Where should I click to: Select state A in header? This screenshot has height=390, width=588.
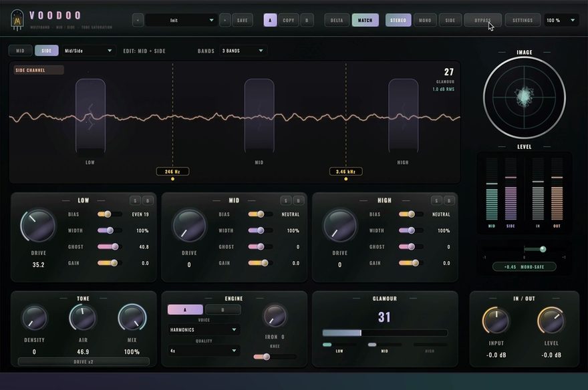[270, 20]
